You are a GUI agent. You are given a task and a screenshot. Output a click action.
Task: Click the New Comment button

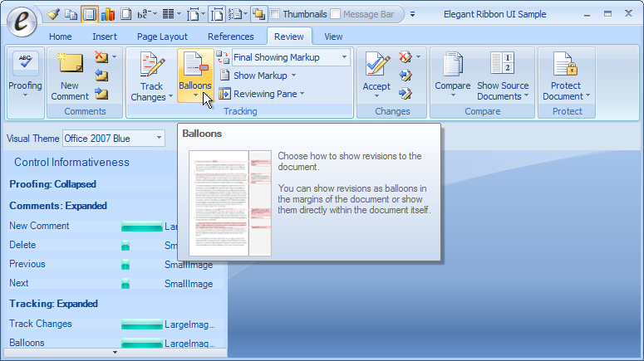click(x=70, y=76)
